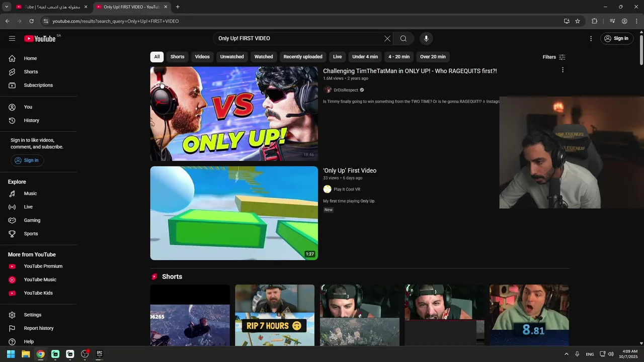Viewport: 644px width, 362px height.
Task: Open the Filters panel
Action: [x=554, y=57]
